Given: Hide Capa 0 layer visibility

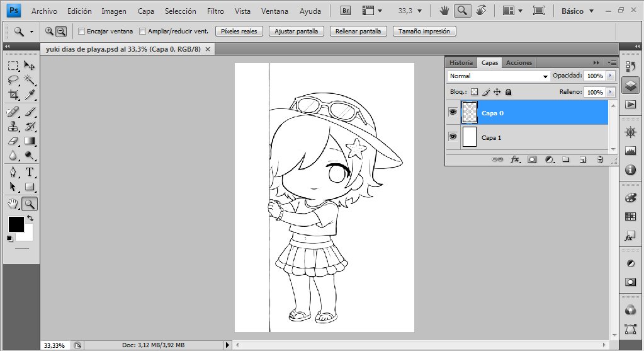Looking at the screenshot, I should click(453, 112).
